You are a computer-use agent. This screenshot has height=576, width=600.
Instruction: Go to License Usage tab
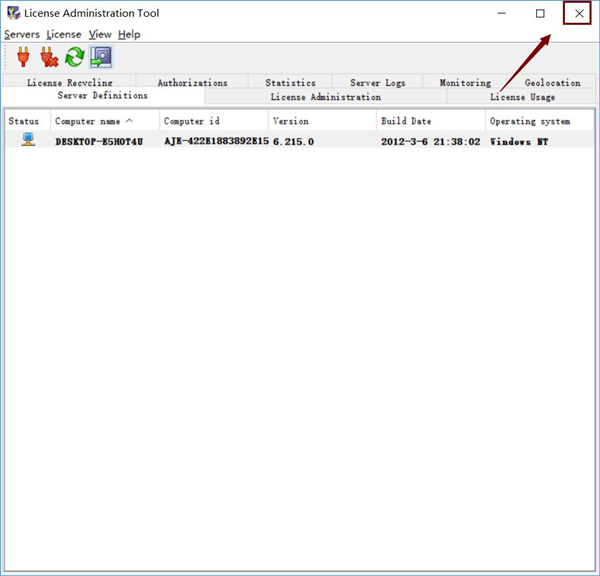pyautogui.click(x=522, y=97)
